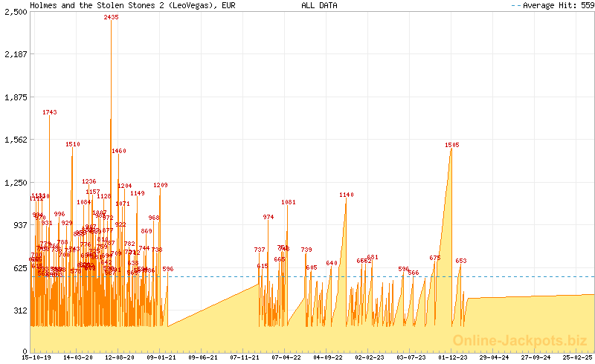
Task: Select the 1,875 y-axis value
Action: point(16,97)
